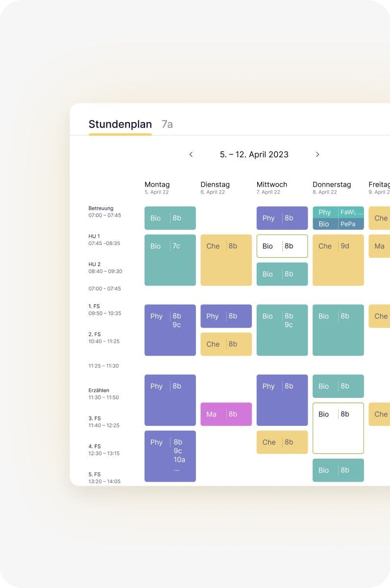This screenshot has height=588, width=390.
Task: Select the outlined Bio 8b lesson on Donnerstag
Action: pyautogui.click(x=338, y=428)
